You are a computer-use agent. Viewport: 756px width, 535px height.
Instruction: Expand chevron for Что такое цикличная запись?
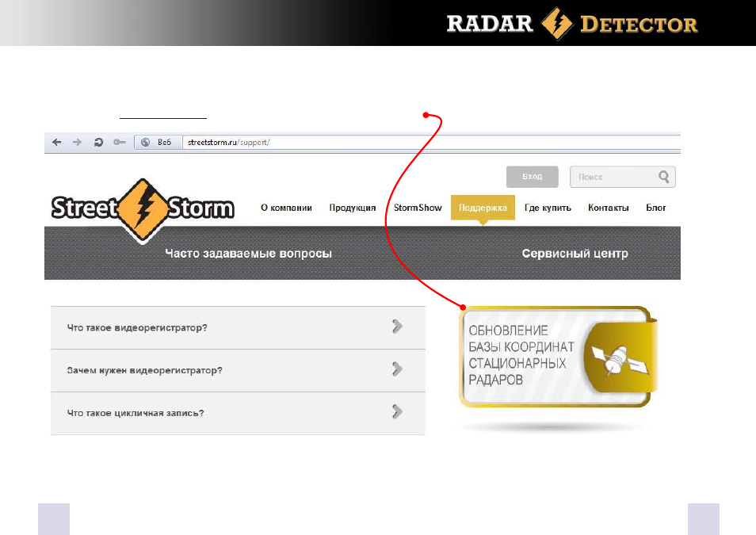(397, 411)
